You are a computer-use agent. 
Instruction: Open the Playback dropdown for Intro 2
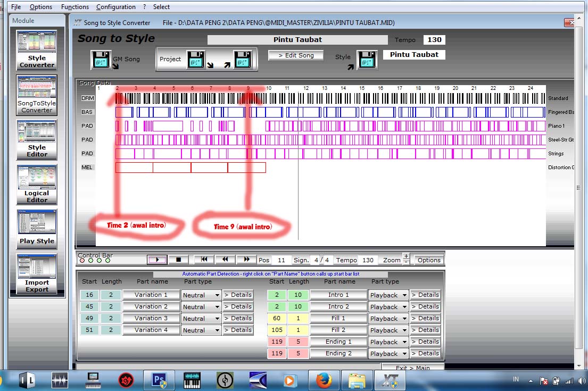click(x=388, y=306)
